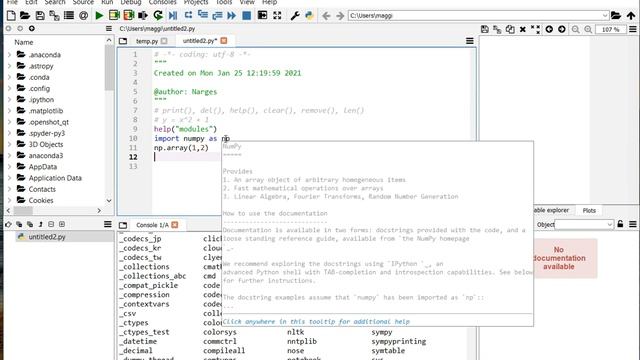This screenshot has height=360, width=640.
Task: Open the file list lines icon
Action: coord(69,16)
